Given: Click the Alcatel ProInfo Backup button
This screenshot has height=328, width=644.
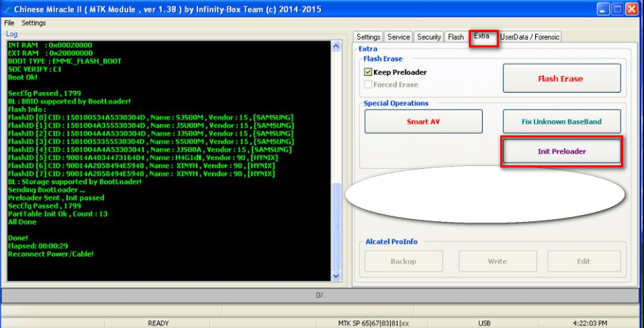Looking at the screenshot, I should [404, 262].
